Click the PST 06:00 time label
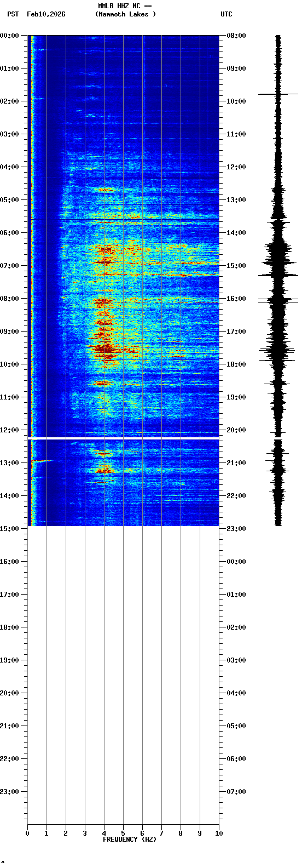The width and height of the screenshot is (302, 868). pos(10,233)
